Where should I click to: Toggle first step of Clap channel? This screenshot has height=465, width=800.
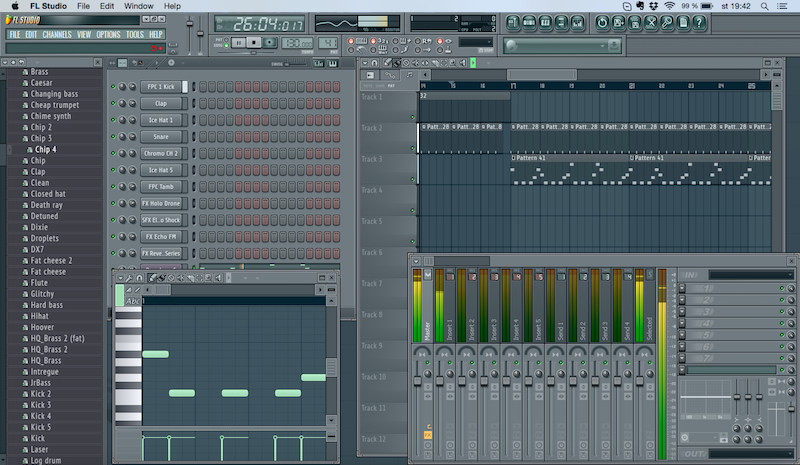point(203,103)
